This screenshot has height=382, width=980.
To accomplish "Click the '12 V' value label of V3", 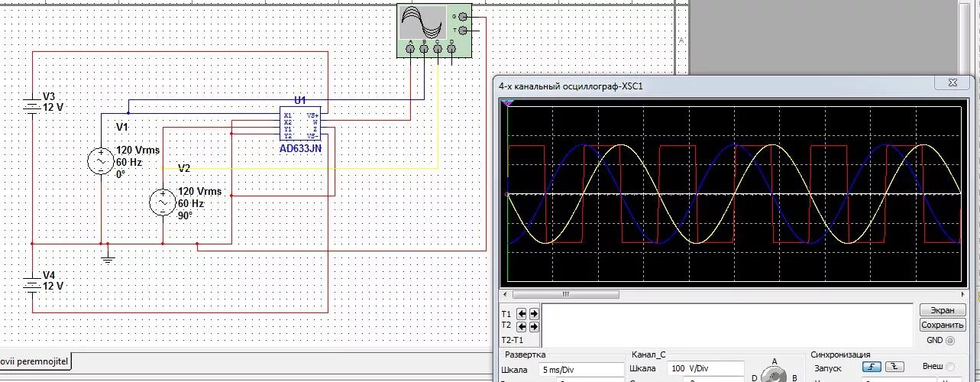I will (53, 108).
